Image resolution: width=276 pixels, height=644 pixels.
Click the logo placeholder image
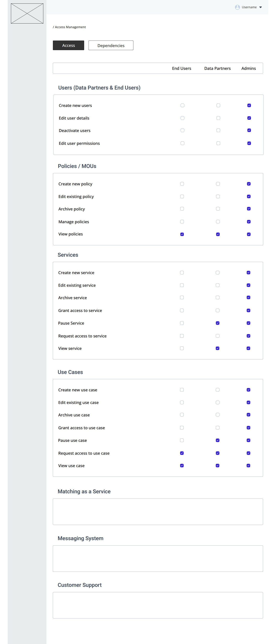27,14
